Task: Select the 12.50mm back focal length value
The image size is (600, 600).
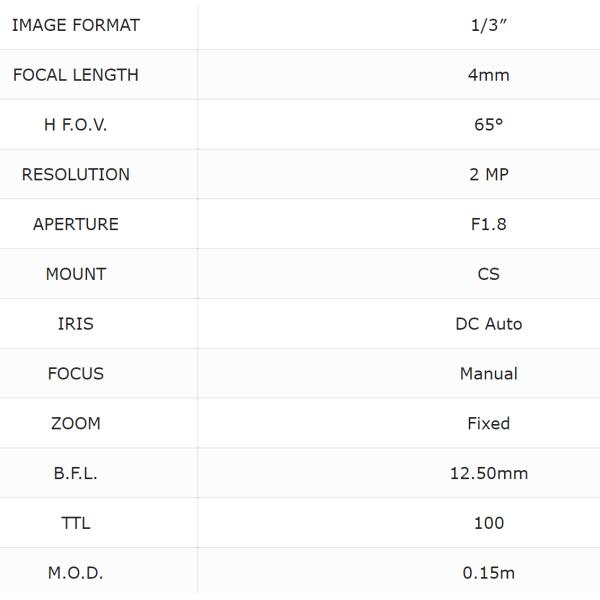Action: [488, 473]
